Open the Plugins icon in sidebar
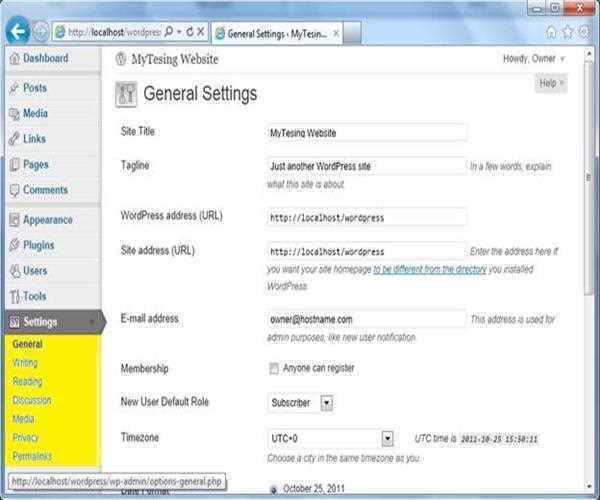The height and width of the screenshot is (500, 600). (x=13, y=245)
